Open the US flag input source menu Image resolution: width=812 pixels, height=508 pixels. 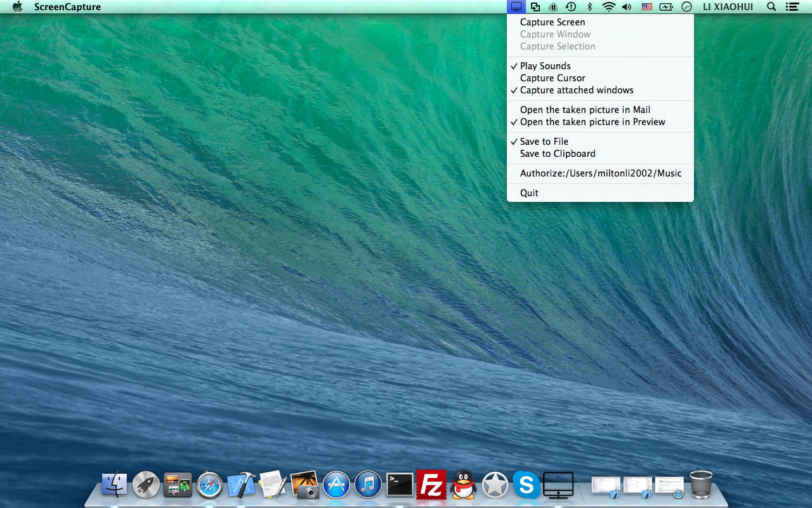pyautogui.click(x=646, y=7)
